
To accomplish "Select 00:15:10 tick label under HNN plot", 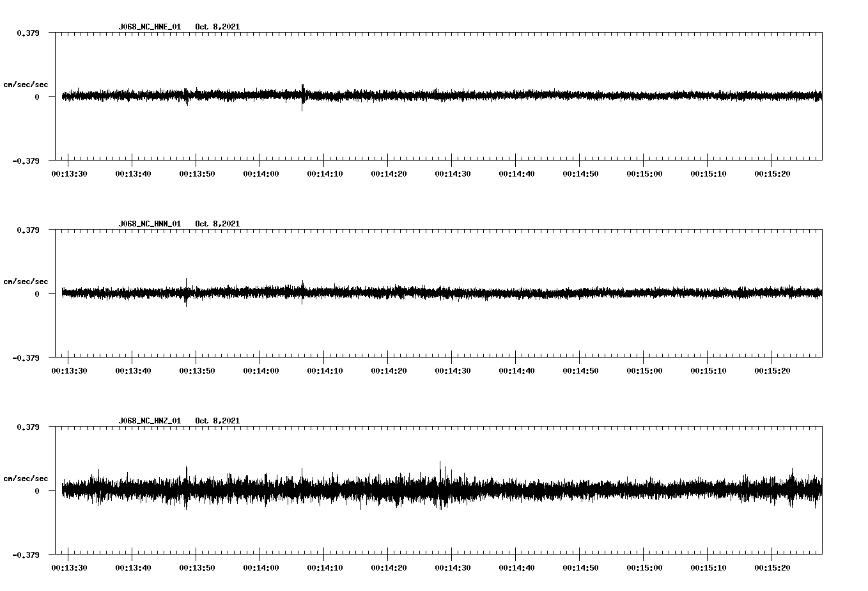I will (708, 371).
